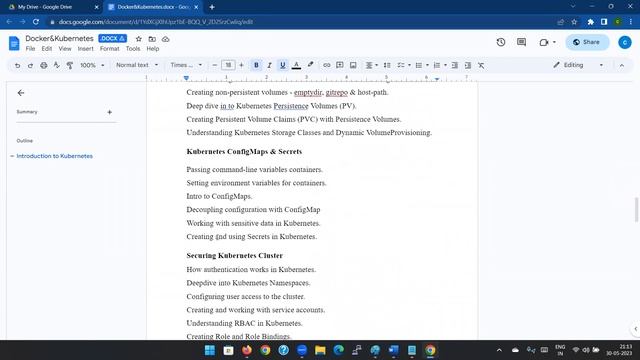Image resolution: width=640 pixels, height=360 pixels.
Task: Decrease paragraph indent
Action: 455,65
